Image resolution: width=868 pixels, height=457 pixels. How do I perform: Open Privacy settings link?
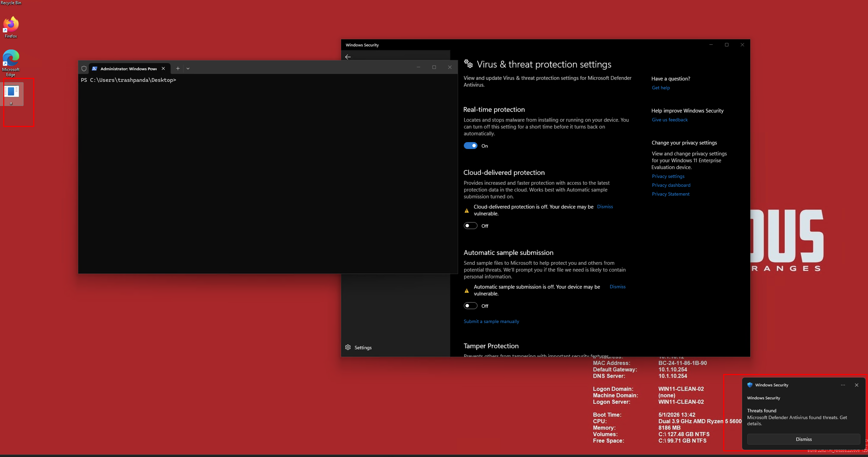(x=668, y=176)
